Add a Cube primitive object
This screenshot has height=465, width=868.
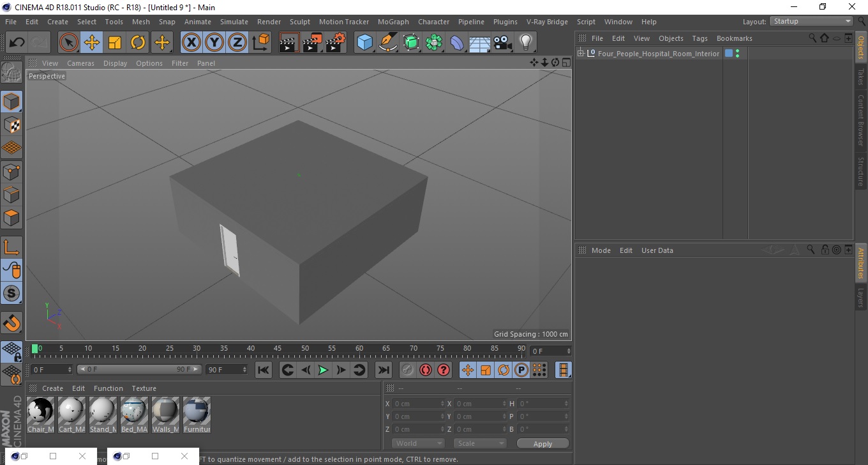point(365,43)
